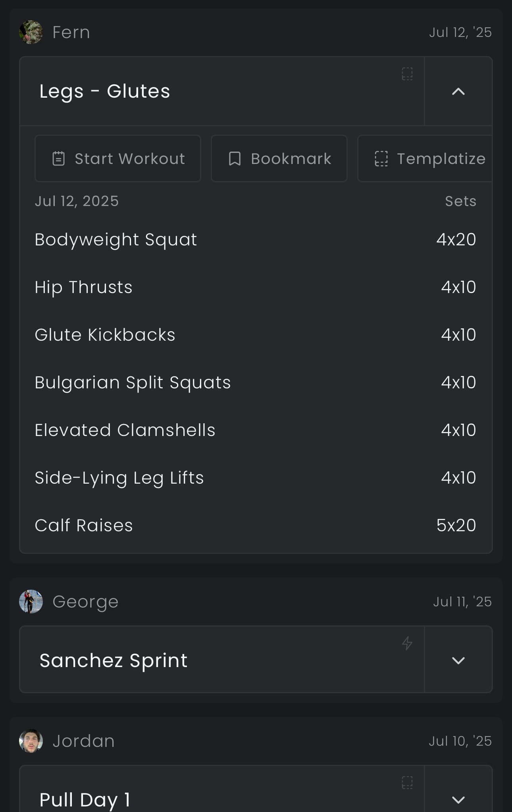
Task: Select the calendar icon in Start Workout
Action: pos(59,158)
